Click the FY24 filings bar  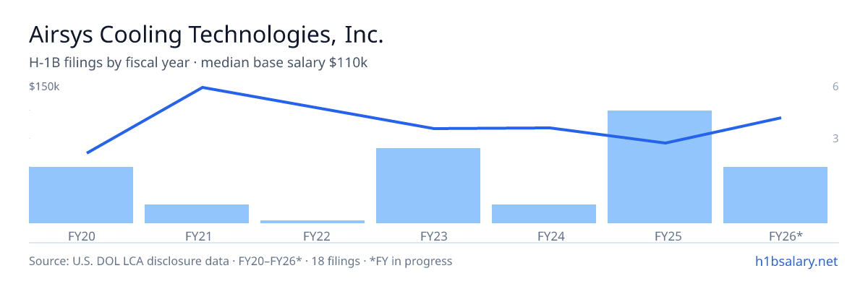pos(544,214)
